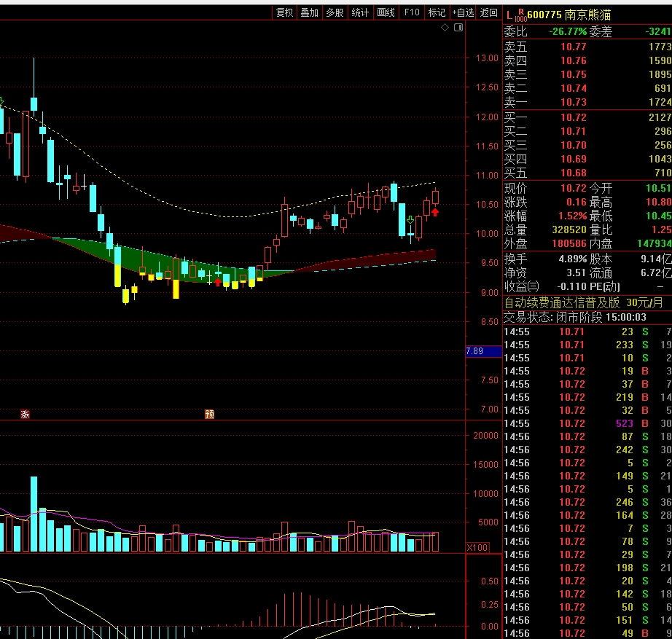The width and height of the screenshot is (672, 639).
Task: Select the 14:56 trade with volume 246
Action: [x=587, y=502]
